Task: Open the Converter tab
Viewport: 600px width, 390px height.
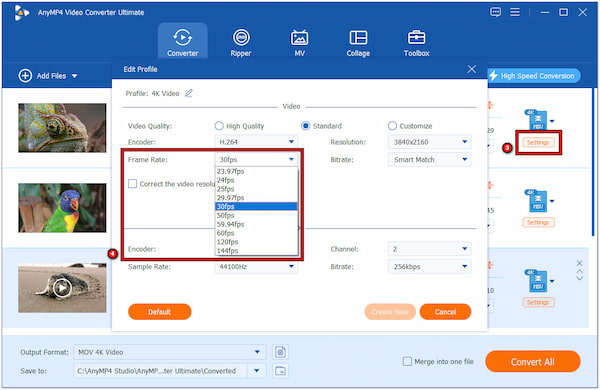Action: 183,41
